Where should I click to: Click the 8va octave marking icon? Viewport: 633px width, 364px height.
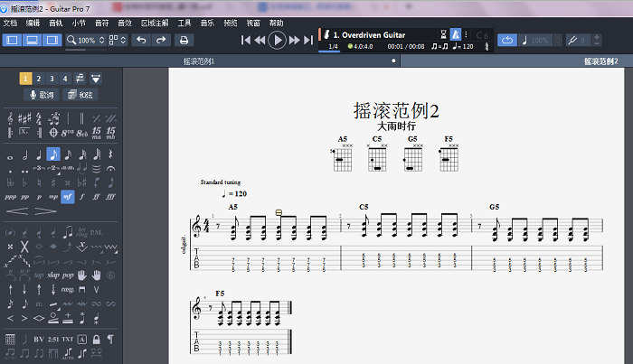[68, 133]
